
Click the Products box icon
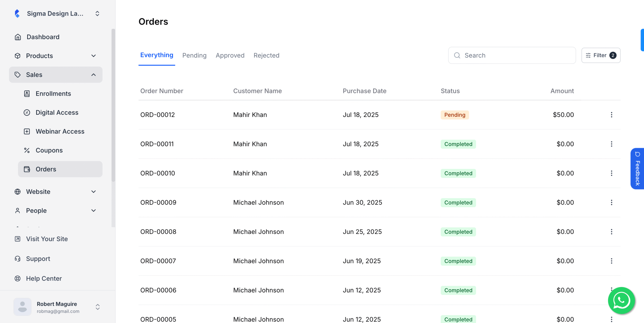click(18, 56)
